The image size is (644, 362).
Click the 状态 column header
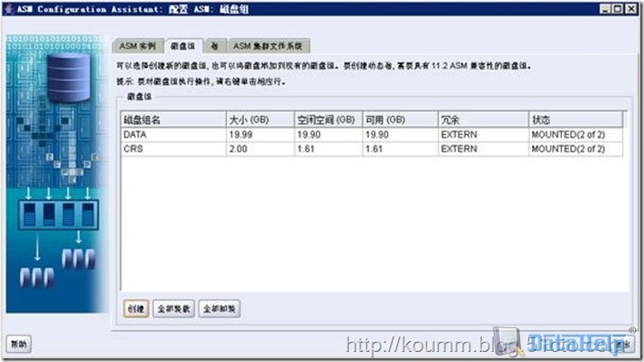click(576, 119)
